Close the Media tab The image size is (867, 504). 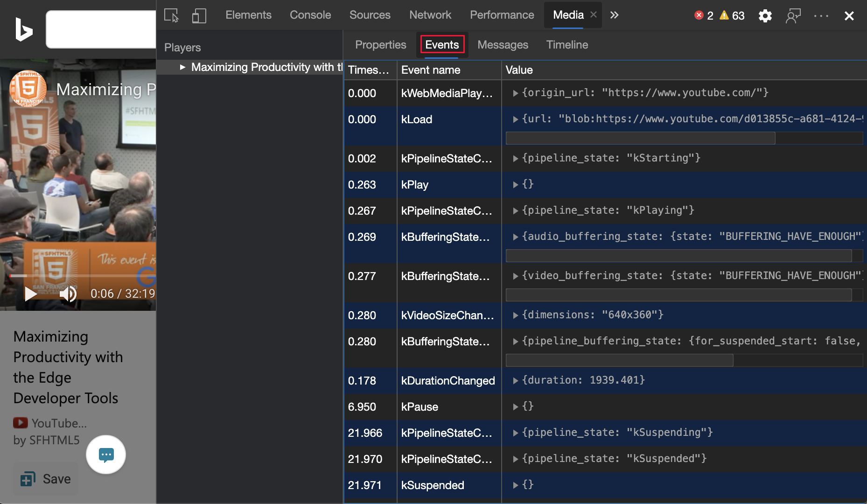click(594, 15)
